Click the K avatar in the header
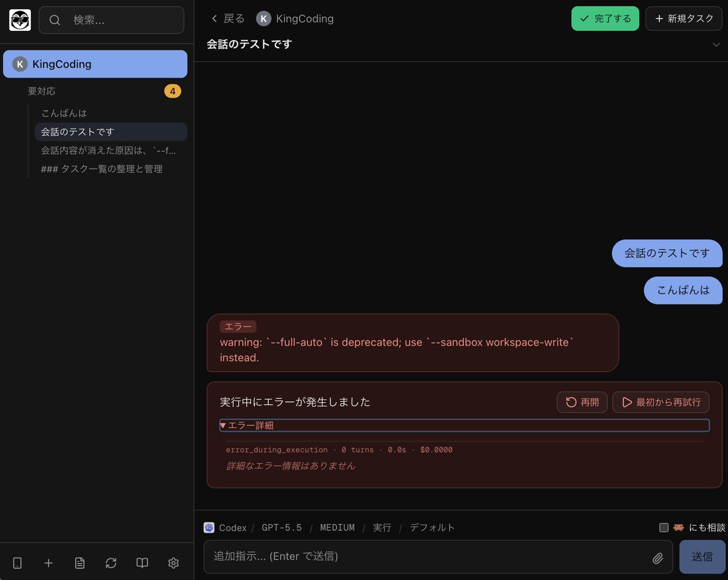This screenshot has width=728, height=580. pyautogui.click(x=263, y=19)
